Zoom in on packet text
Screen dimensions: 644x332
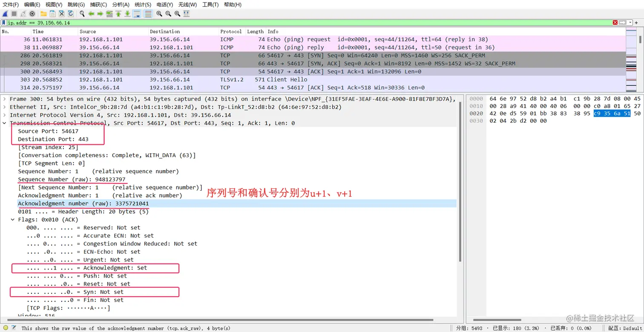coord(159,14)
